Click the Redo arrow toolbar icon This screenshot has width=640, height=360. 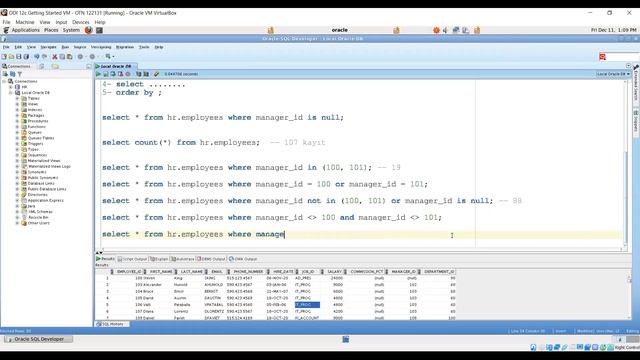point(44,56)
